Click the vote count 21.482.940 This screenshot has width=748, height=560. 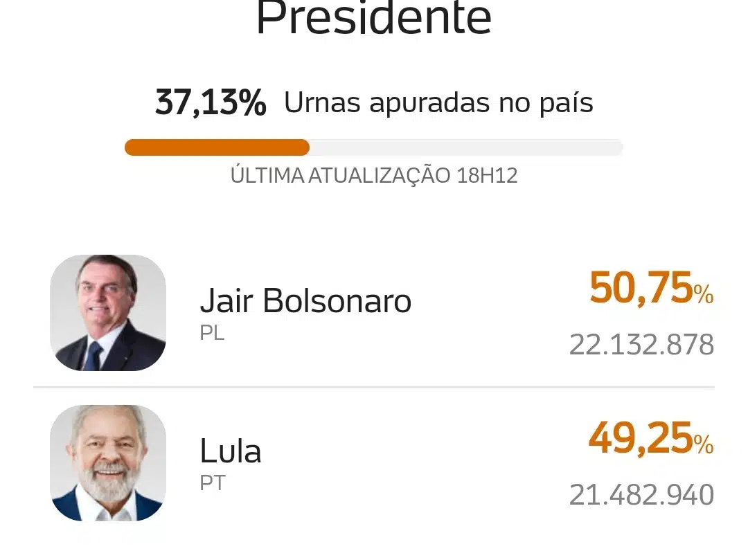click(x=641, y=495)
